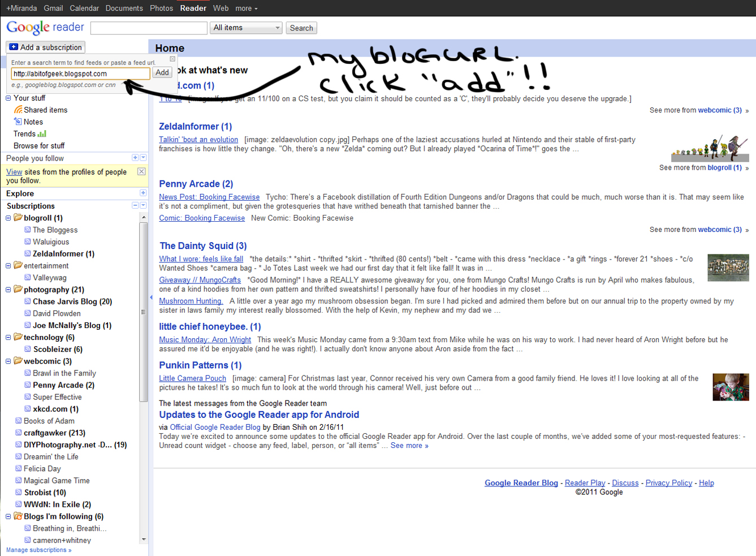Click the Add button next to the URL
Viewport: 756px width, 556px height.
point(162,72)
